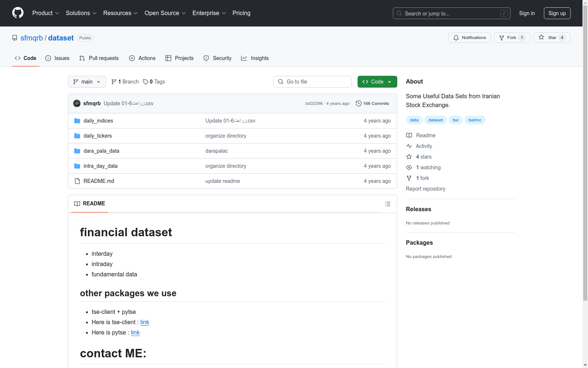The width and height of the screenshot is (588, 368).
Task: Open the dataset repository link
Action: pos(61,38)
